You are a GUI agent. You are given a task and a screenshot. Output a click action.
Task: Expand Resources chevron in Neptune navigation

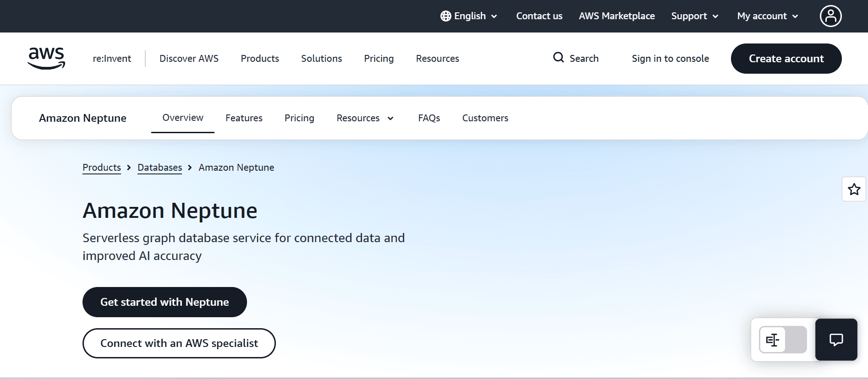(x=390, y=119)
